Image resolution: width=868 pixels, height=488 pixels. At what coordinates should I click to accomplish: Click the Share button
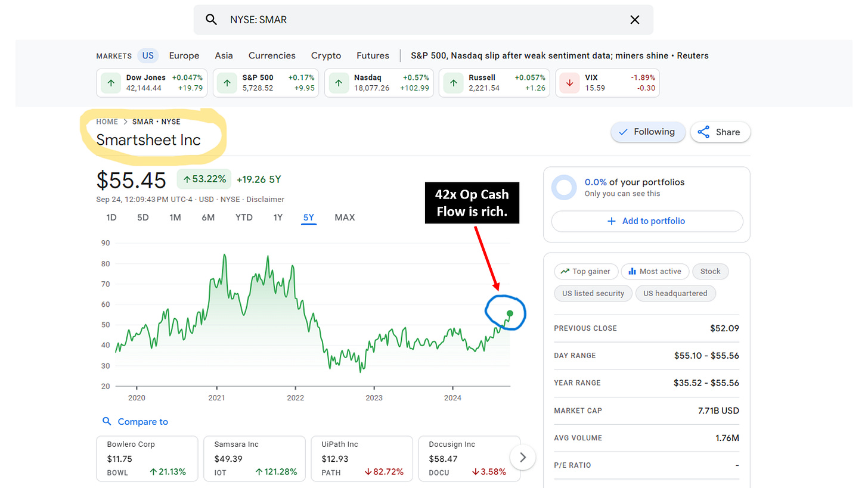[x=720, y=132]
